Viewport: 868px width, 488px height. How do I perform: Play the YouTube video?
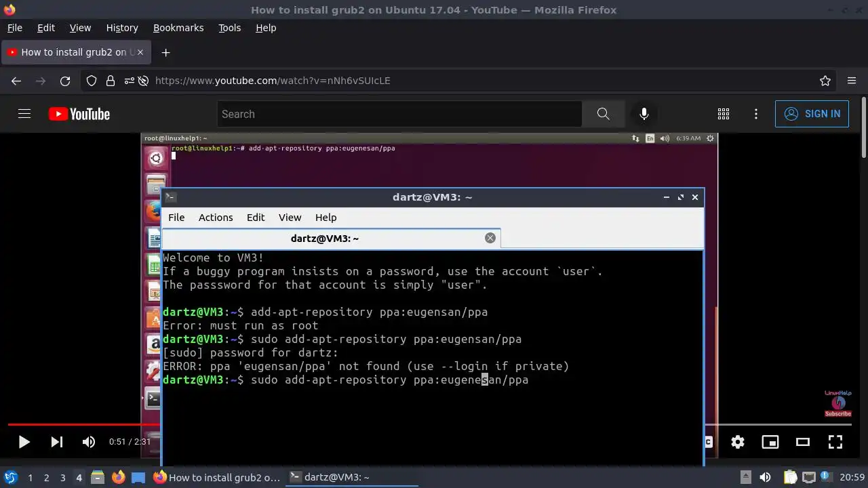[24, 442]
